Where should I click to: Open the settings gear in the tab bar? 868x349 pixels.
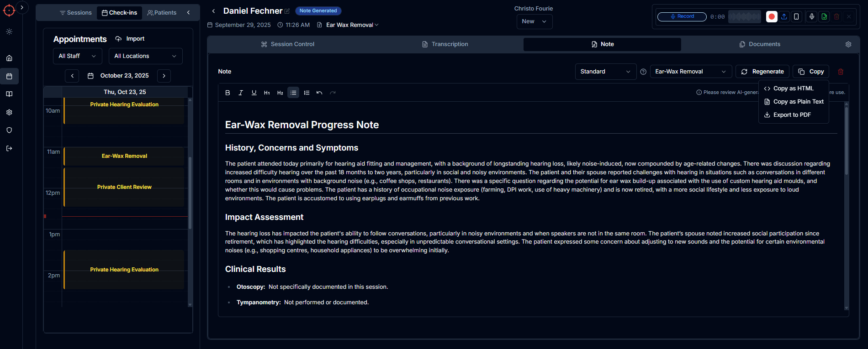[x=848, y=44]
